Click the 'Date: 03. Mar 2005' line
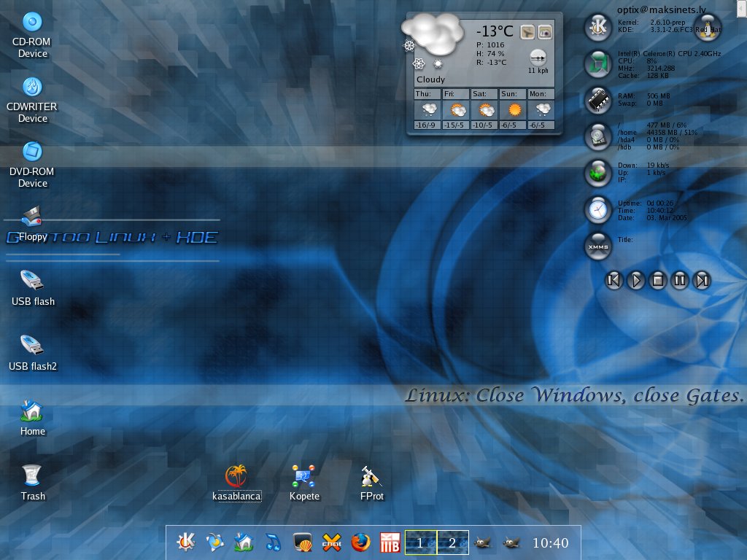 click(652, 218)
